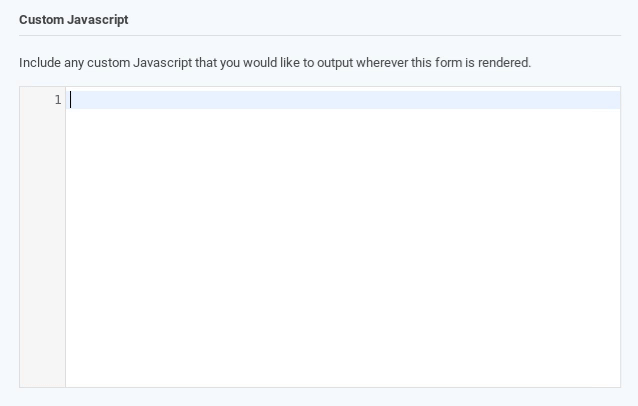
Task: Click the divider line under the heading
Action: [x=320, y=35]
